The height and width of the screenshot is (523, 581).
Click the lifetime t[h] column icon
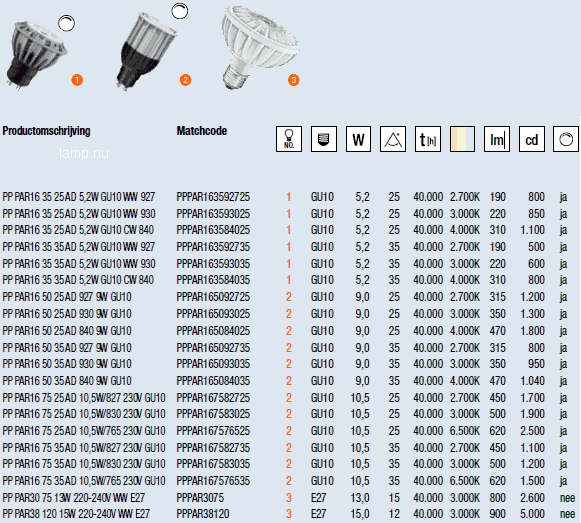pos(428,139)
